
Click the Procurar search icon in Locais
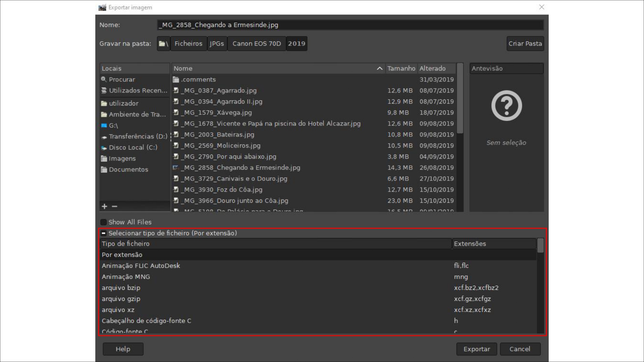pyautogui.click(x=104, y=79)
